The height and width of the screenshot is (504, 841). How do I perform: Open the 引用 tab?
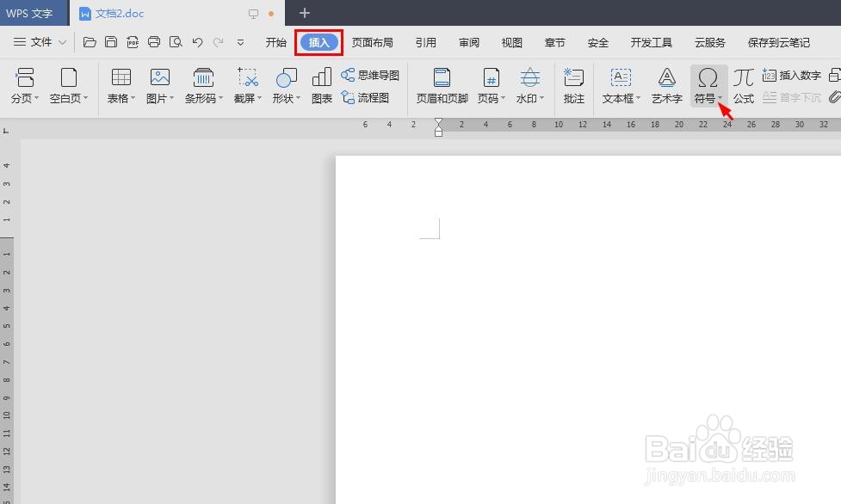coord(426,42)
